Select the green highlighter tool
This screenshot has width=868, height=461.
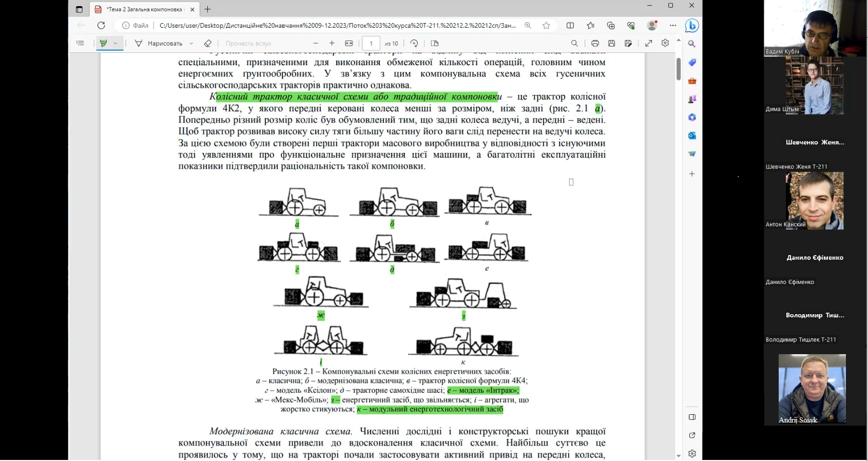[x=104, y=44]
